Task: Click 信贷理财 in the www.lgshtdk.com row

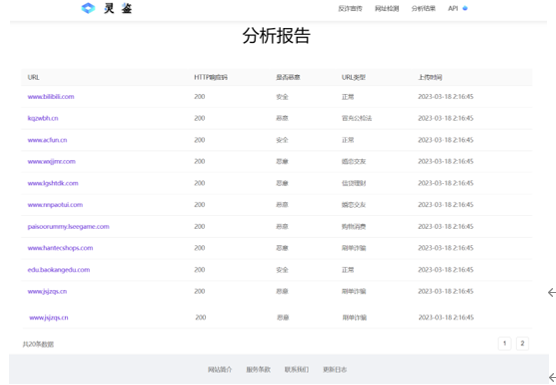Action: (354, 183)
